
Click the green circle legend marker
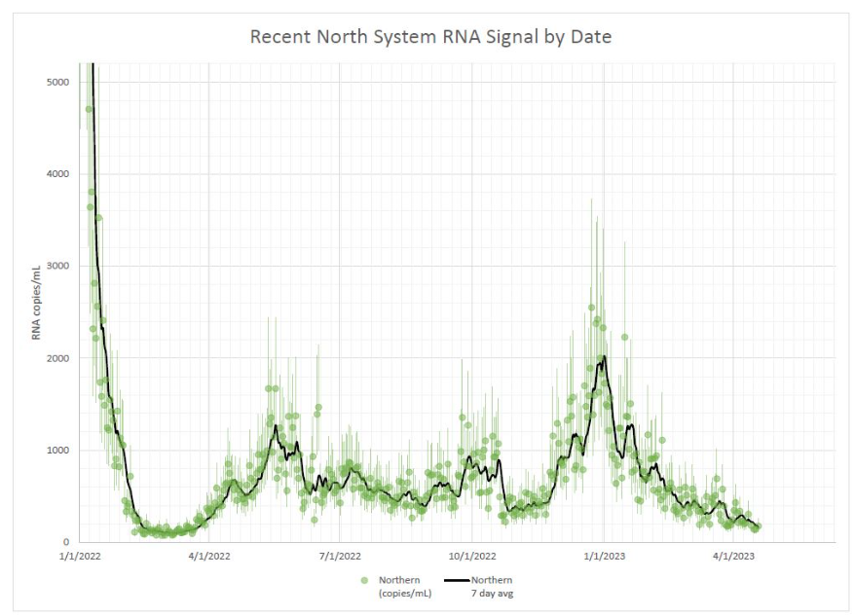point(365,580)
